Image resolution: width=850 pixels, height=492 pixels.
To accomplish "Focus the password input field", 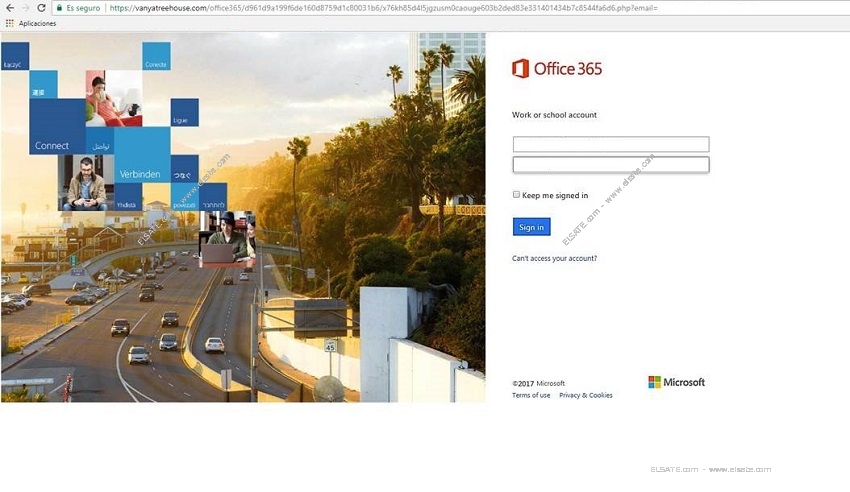I will 611,165.
